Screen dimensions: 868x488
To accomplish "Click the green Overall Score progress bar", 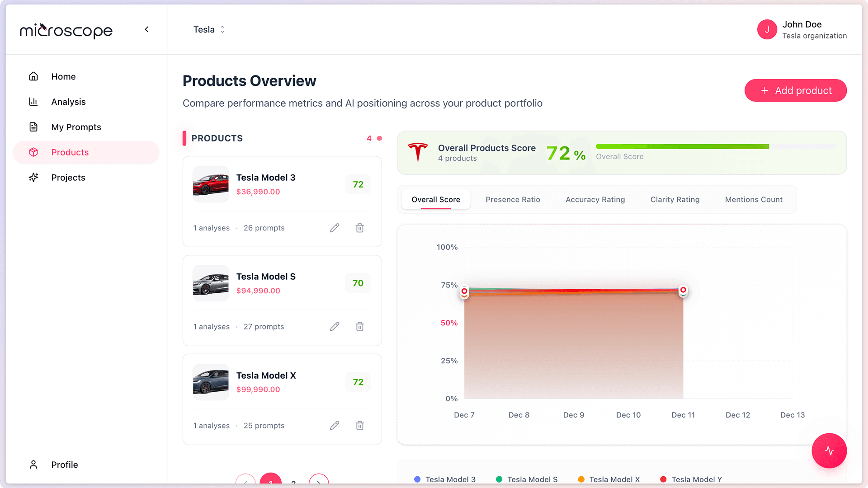I will click(x=682, y=146).
